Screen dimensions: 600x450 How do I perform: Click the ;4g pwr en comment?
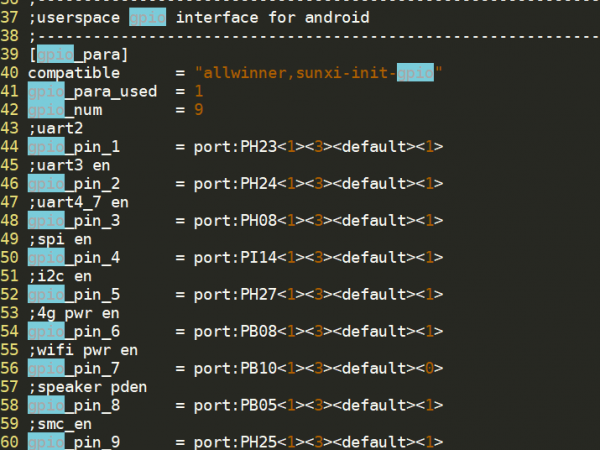74,313
